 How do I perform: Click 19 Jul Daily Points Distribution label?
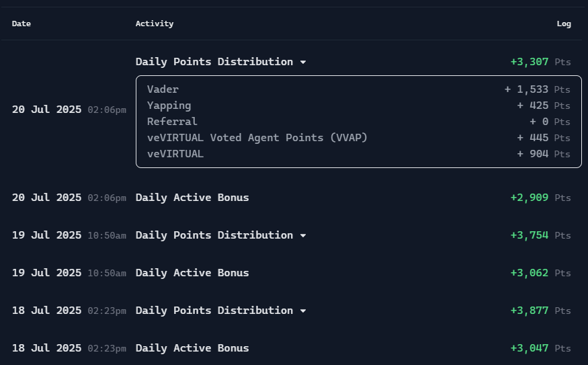point(214,235)
